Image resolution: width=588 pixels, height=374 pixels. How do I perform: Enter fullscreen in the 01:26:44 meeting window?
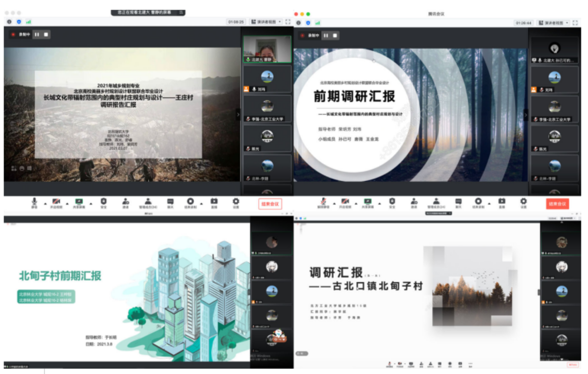click(575, 23)
